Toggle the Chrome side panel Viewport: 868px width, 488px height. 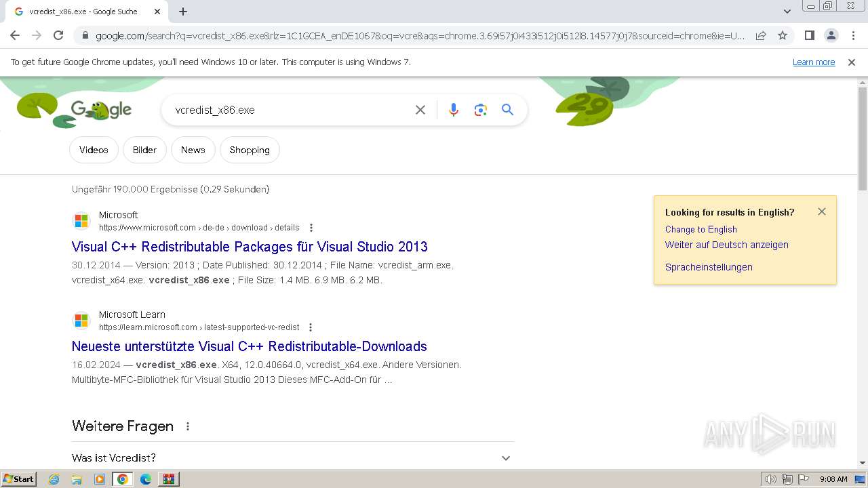[809, 35]
